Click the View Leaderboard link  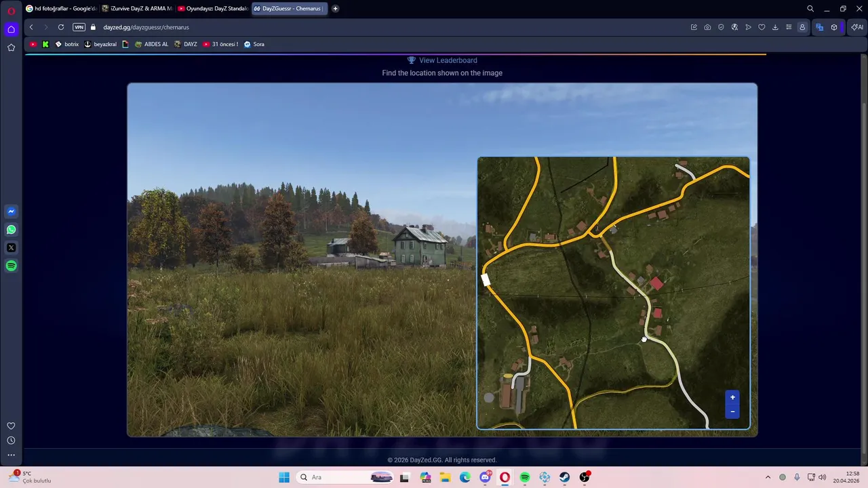click(442, 60)
